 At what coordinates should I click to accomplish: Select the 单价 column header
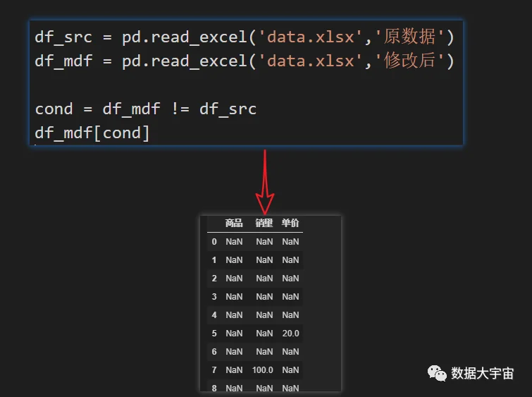click(290, 223)
